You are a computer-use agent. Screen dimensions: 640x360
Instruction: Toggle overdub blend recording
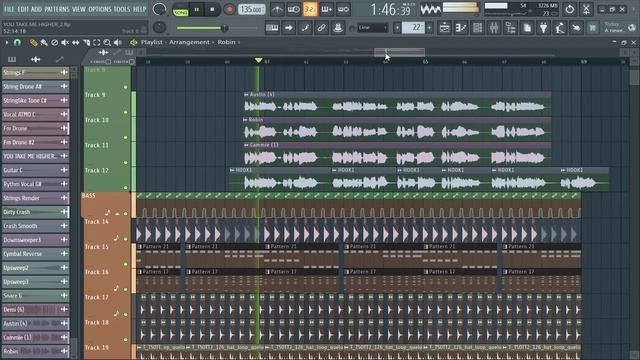click(327, 9)
